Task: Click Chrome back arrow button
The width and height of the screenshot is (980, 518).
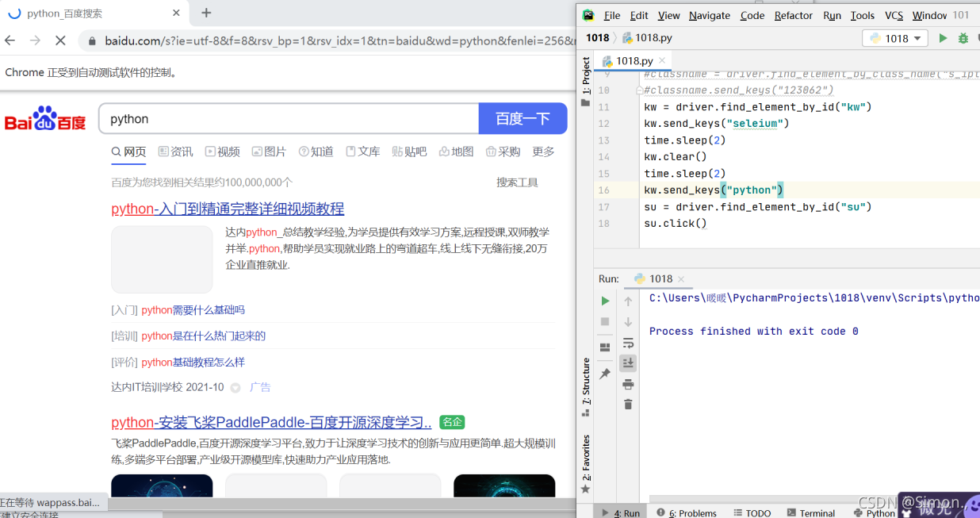Action: 10,40
